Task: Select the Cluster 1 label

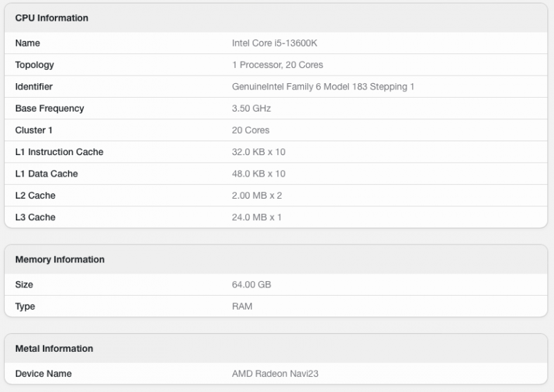Action: coord(33,130)
